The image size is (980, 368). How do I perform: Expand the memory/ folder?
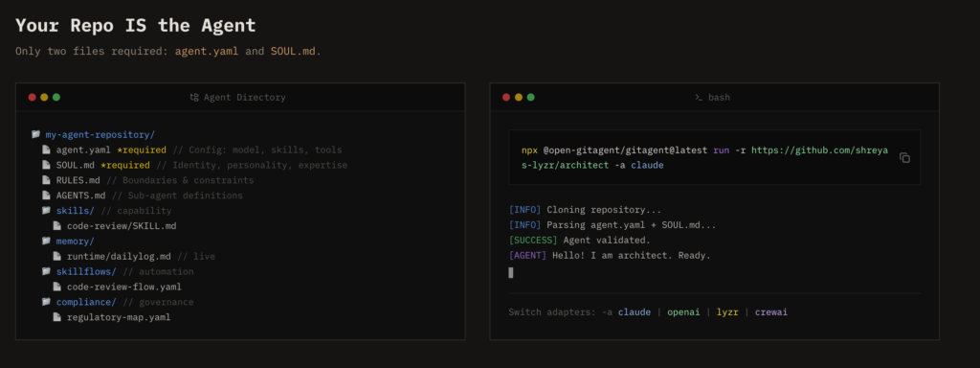pos(75,241)
